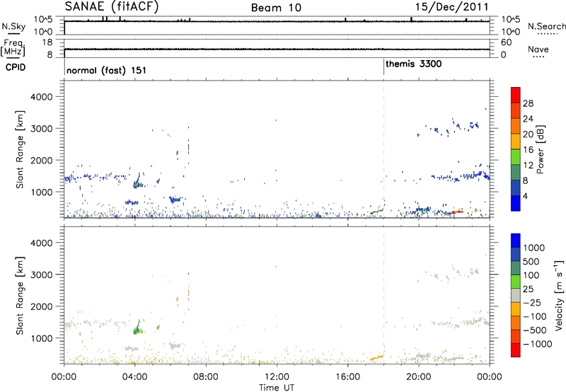Click the N.Sky axis label
This screenshot has height=392, width=566.
[x=13, y=26]
